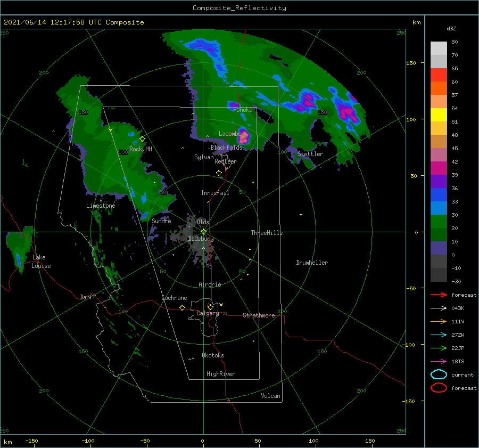This screenshot has height=448, width=479.
Task: Click the dBZ legend heading
Action: [451, 28]
